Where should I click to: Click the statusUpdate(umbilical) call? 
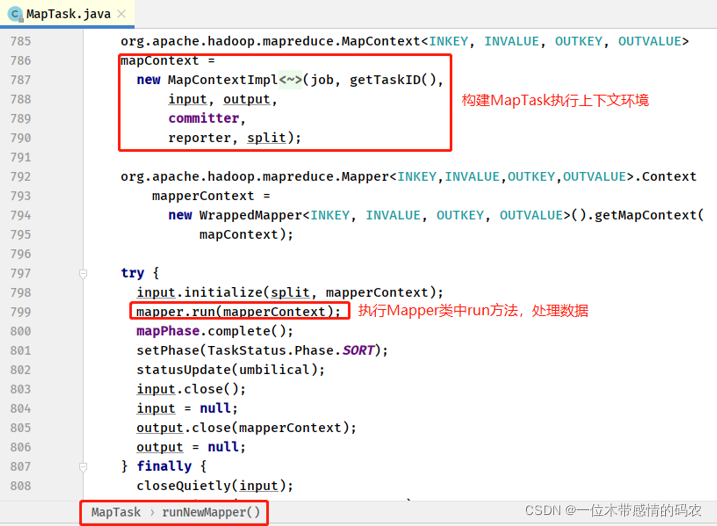231,370
